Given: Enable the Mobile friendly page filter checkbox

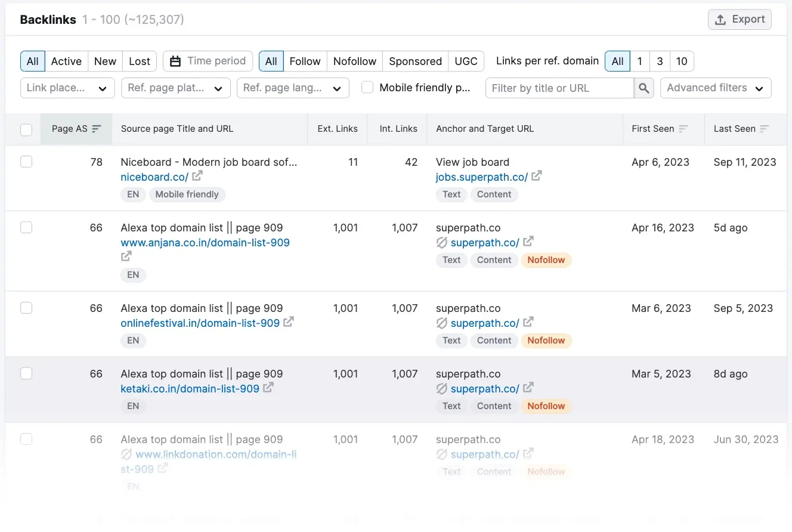Looking at the screenshot, I should point(367,87).
